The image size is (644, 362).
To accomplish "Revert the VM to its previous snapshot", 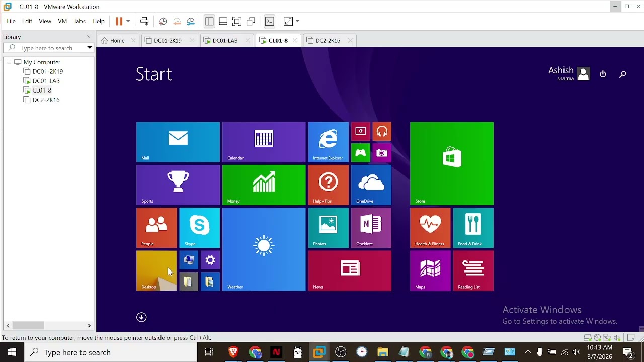I will coord(177,22).
